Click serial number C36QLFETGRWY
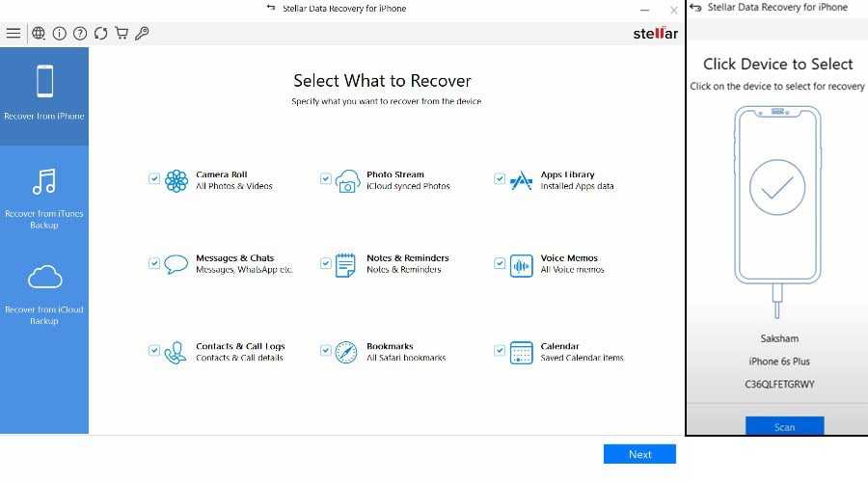The image size is (868, 482). (779, 384)
